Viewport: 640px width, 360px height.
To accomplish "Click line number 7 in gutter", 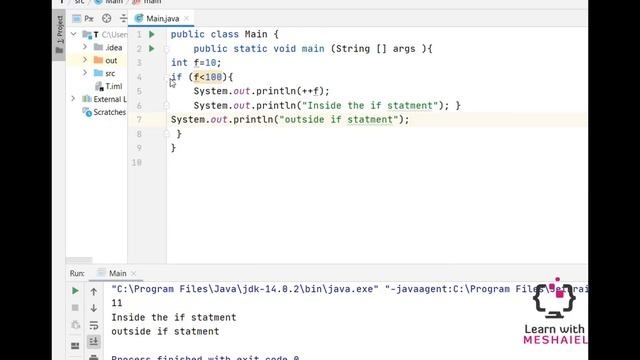I will (139, 120).
